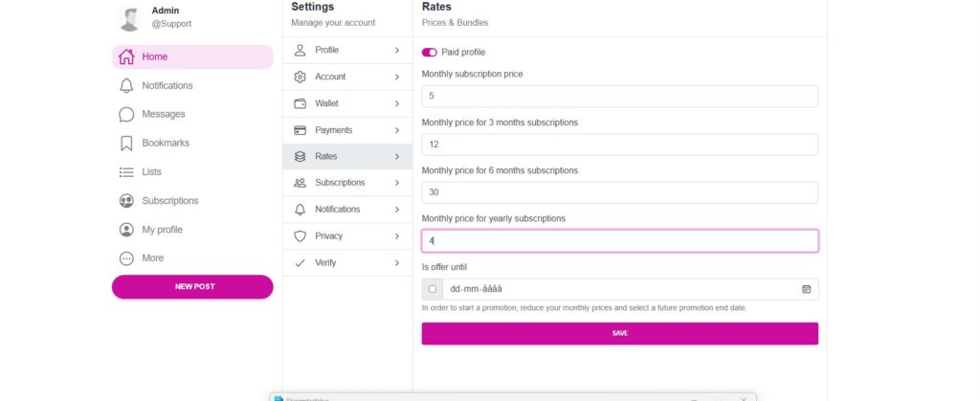Click the Verify checkmark icon in Settings

click(x=300, y=263)
